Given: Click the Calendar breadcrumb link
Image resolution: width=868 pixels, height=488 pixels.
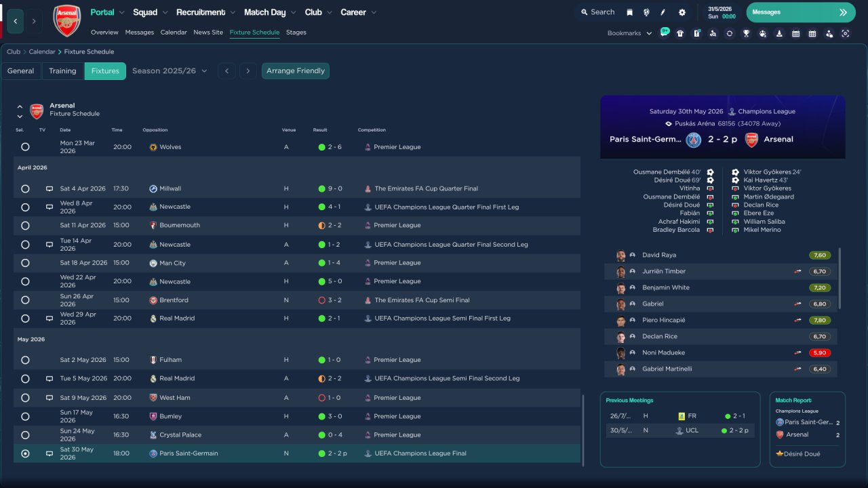Looking at the screenshot, I should [x=41, y=52].
